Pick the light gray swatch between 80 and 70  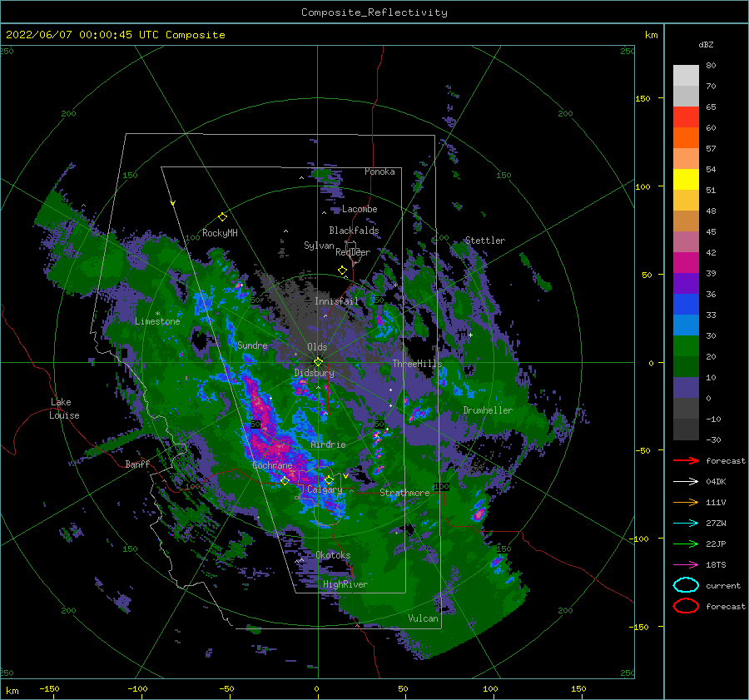686,76
